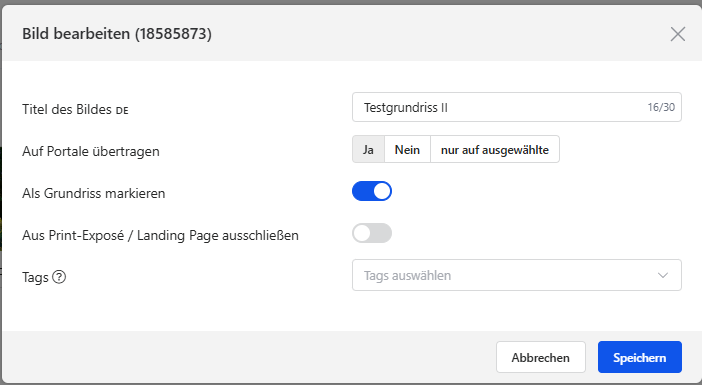Expand the Tags chevron arrow
The width and height of the screenshot is (702, 385).
point(663,275)
